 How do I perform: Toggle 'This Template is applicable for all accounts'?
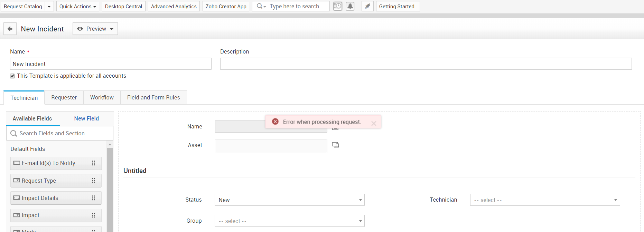[x=12, y=76]
